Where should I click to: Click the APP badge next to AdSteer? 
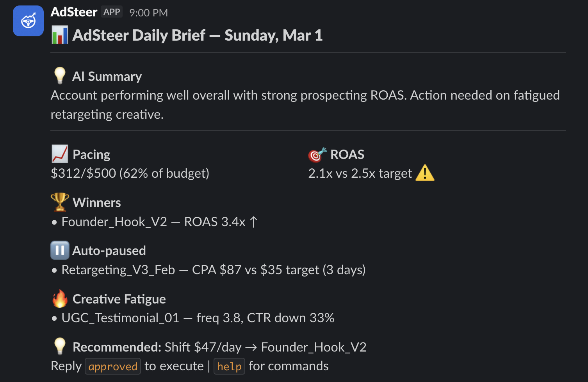111,12
